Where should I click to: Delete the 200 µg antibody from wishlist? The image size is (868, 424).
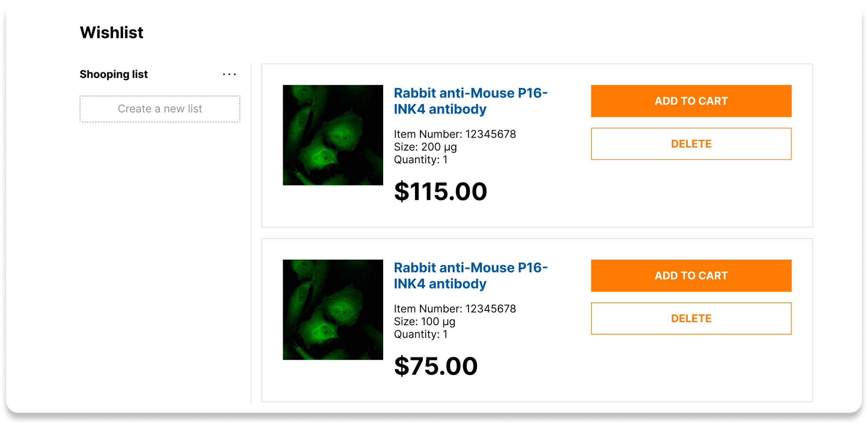[691, 144]
